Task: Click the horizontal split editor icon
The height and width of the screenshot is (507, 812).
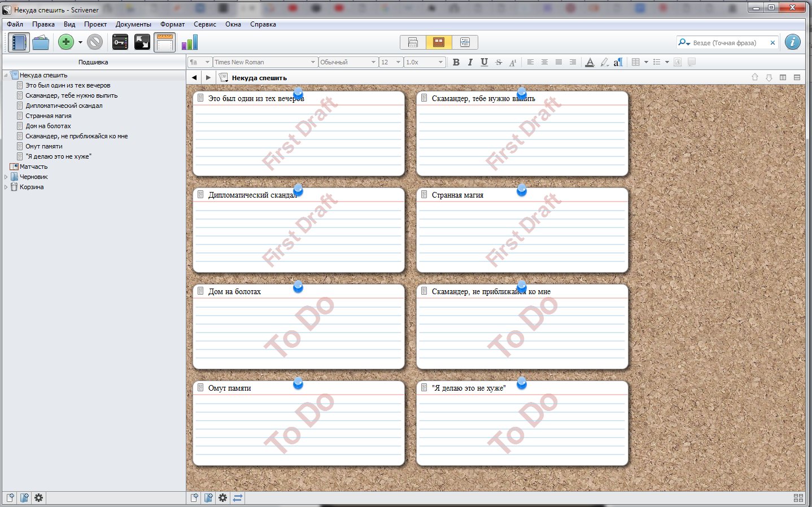Action: tap(797, 77)
